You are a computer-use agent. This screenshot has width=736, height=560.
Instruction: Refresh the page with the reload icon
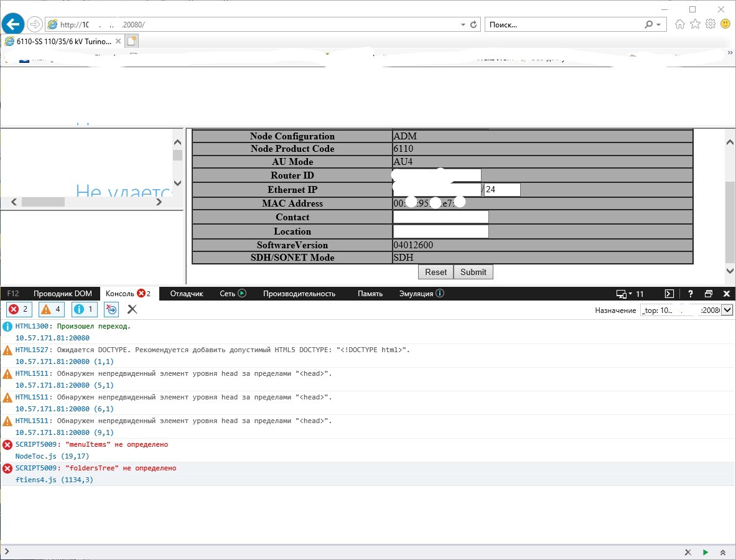click(x=473, y=25)
